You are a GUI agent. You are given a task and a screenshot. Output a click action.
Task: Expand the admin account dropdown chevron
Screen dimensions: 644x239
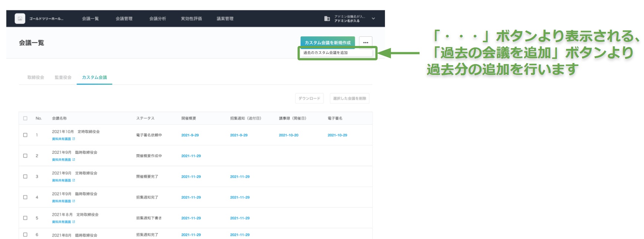click(x=373, y=19)
